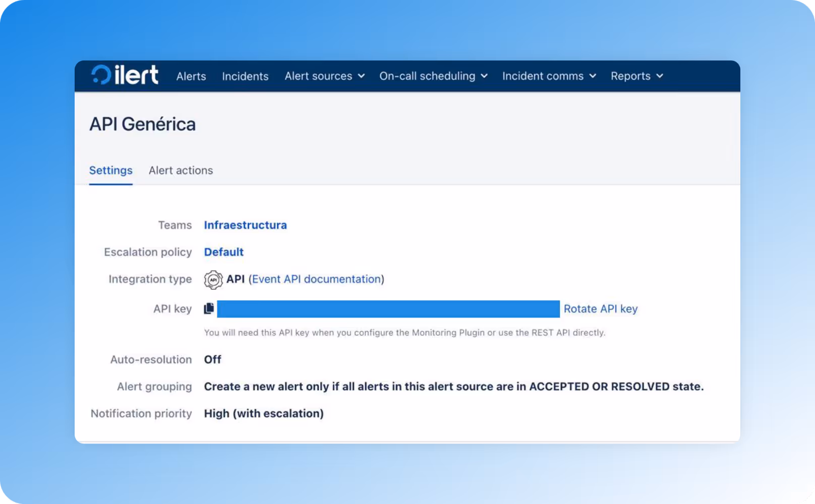Click the masked API key field
The image size is (815, 504).
coord(388,309)
